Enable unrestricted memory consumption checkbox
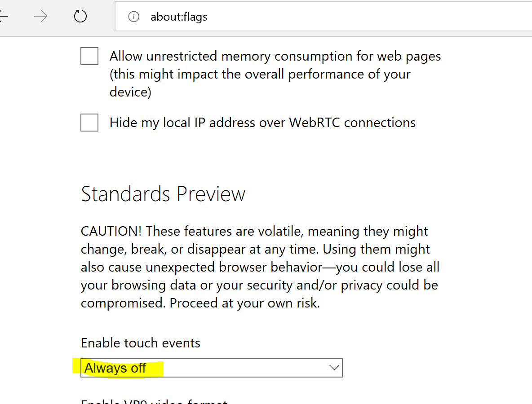The height and width of the screenshot is (404, 532). point(89,57)
